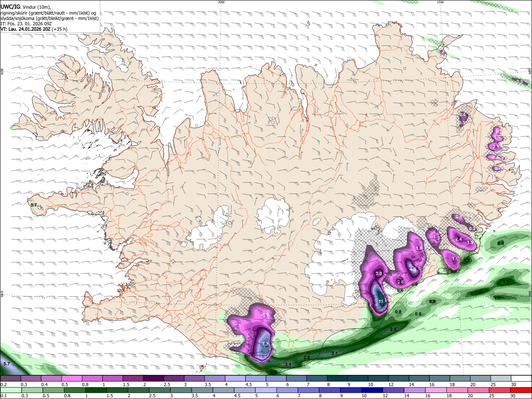Click the "20W" longitude label
The height and width of the screenshot is (399, 532).
[221, 2]
